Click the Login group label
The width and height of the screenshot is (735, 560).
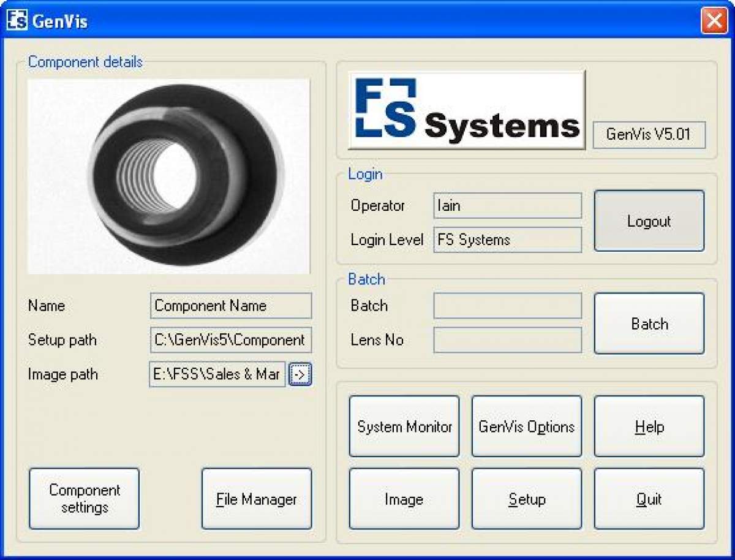point(365,174)
